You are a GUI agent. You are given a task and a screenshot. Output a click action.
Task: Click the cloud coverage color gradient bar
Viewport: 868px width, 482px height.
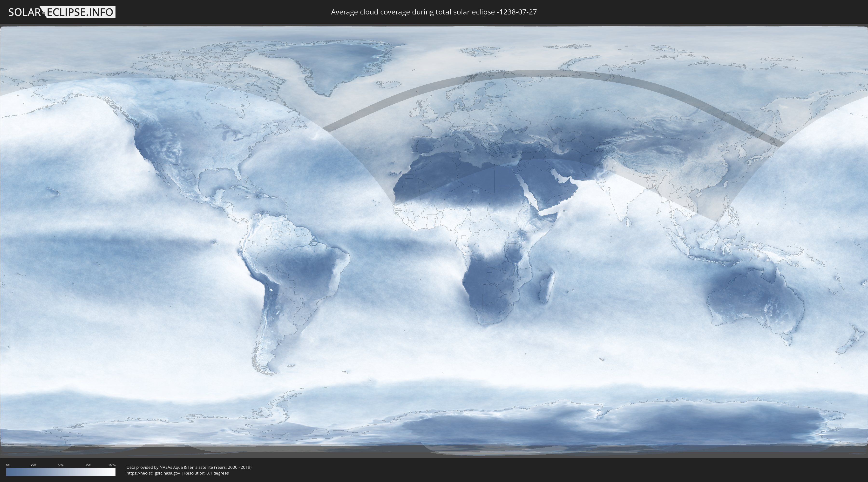pos(61,472)
